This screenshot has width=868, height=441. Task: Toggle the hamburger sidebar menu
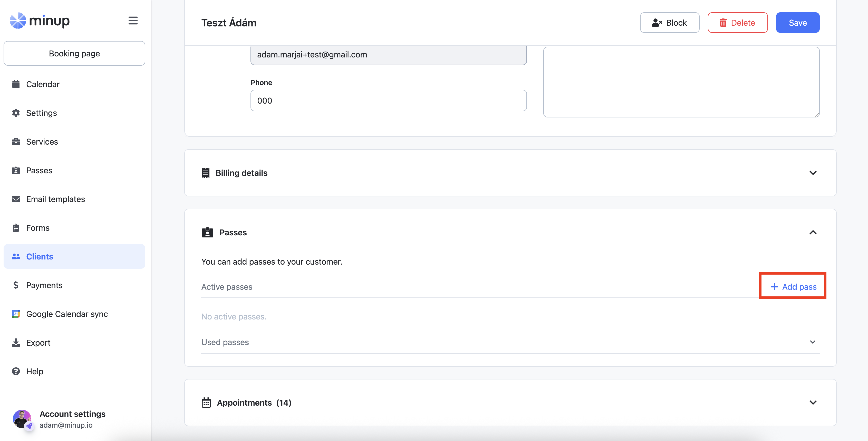pyautogui.click(x=133, y=21)
